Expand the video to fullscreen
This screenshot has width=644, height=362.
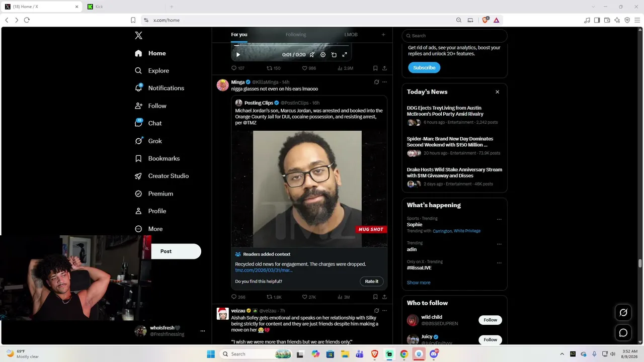click(x=345, y=55)
